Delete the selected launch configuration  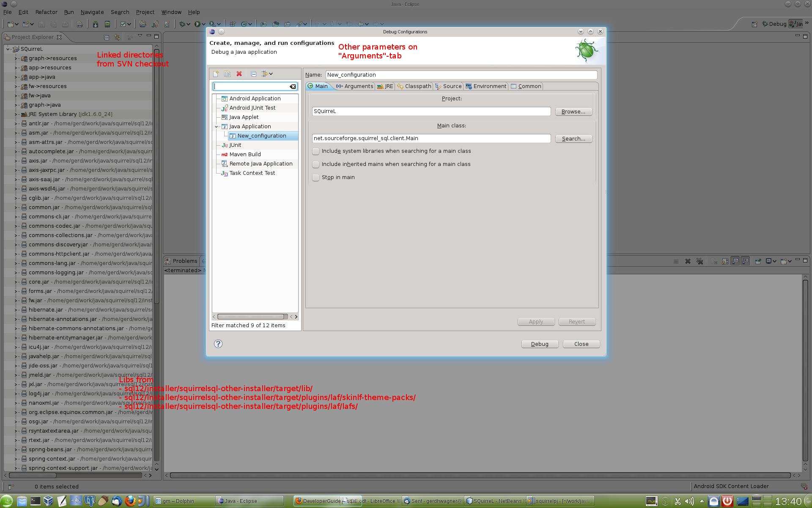click(239, 74)
